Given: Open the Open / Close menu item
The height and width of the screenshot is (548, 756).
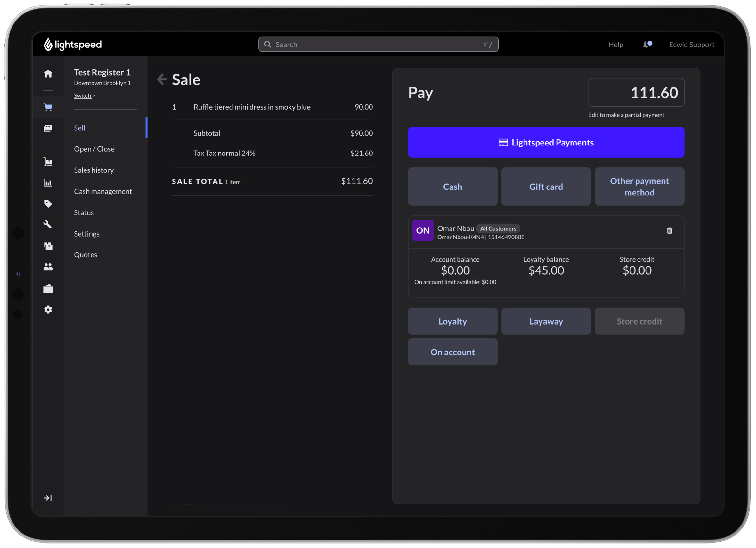Looking at the screenshot, I should (x=94, y=149).
